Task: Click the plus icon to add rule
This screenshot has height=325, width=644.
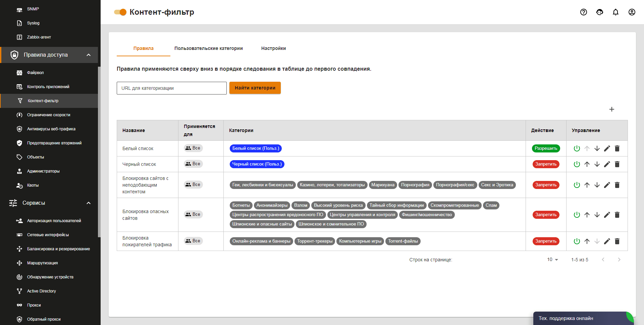Action: pos(611,109)
